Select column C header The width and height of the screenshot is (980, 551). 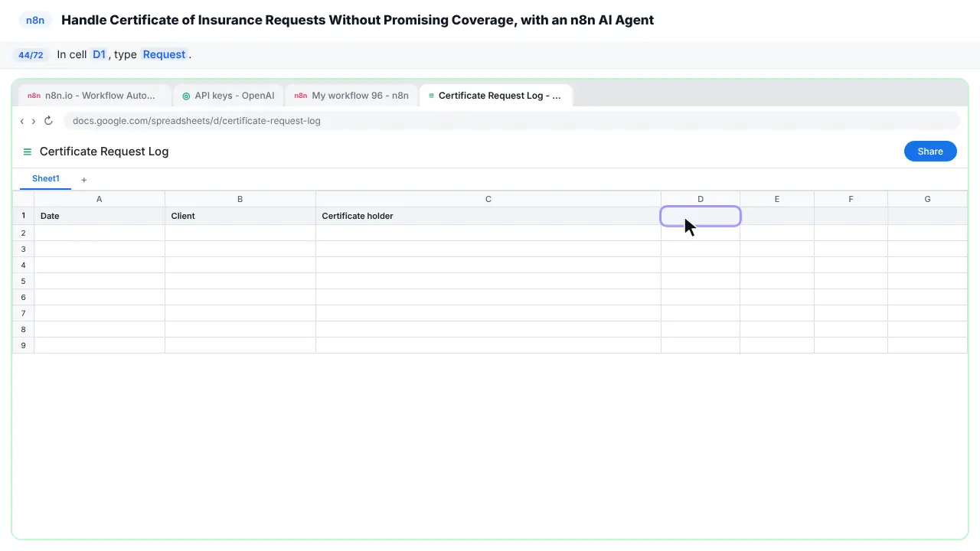488,199
